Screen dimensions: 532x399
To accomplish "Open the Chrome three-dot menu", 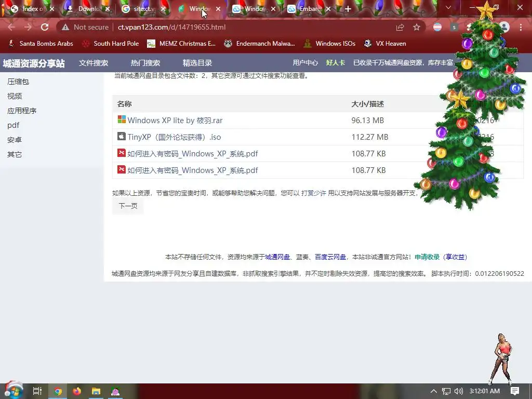I will click(521, 27).
